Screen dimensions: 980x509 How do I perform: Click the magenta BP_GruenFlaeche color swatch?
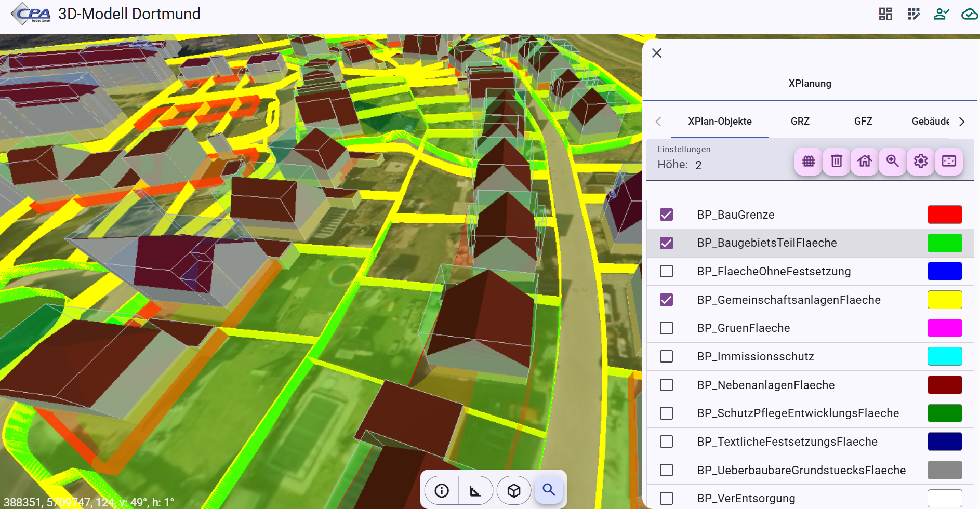coord(945,328)
